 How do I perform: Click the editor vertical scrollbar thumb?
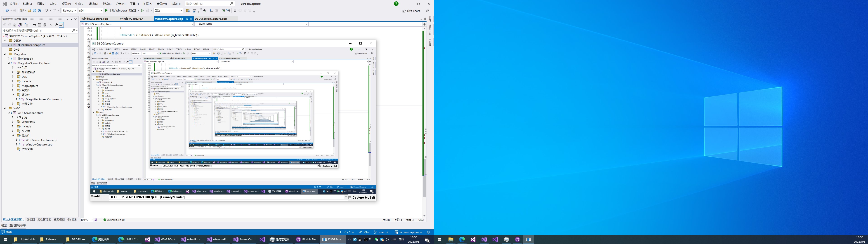click(424, 185)
